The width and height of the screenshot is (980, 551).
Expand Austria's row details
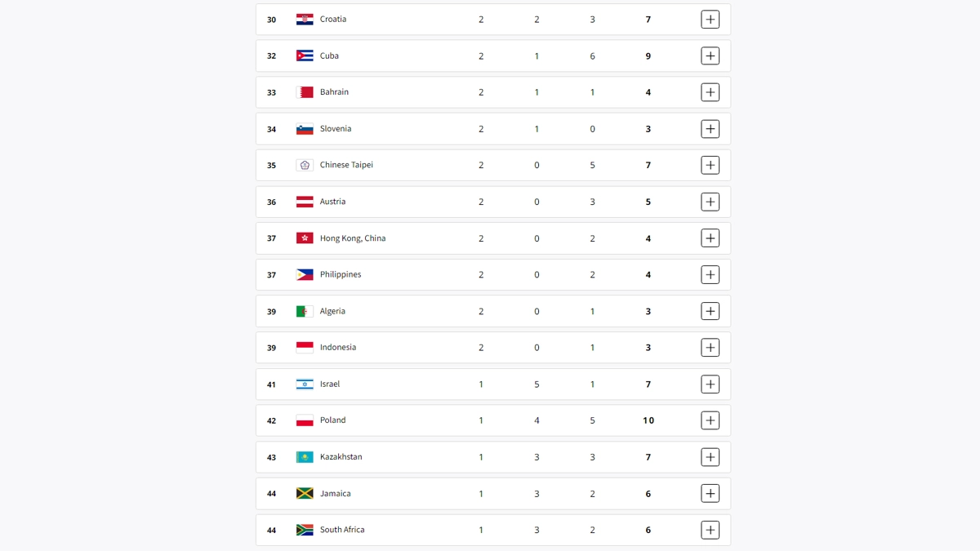pos(710,202)
